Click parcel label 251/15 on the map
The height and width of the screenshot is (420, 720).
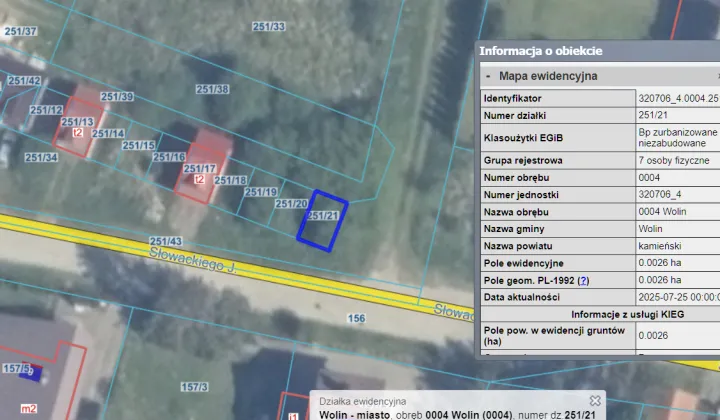[x=138, y=146]
